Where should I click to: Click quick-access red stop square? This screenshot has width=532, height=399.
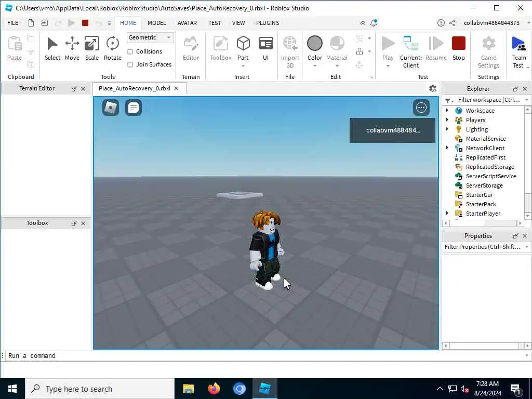(85, 23)
